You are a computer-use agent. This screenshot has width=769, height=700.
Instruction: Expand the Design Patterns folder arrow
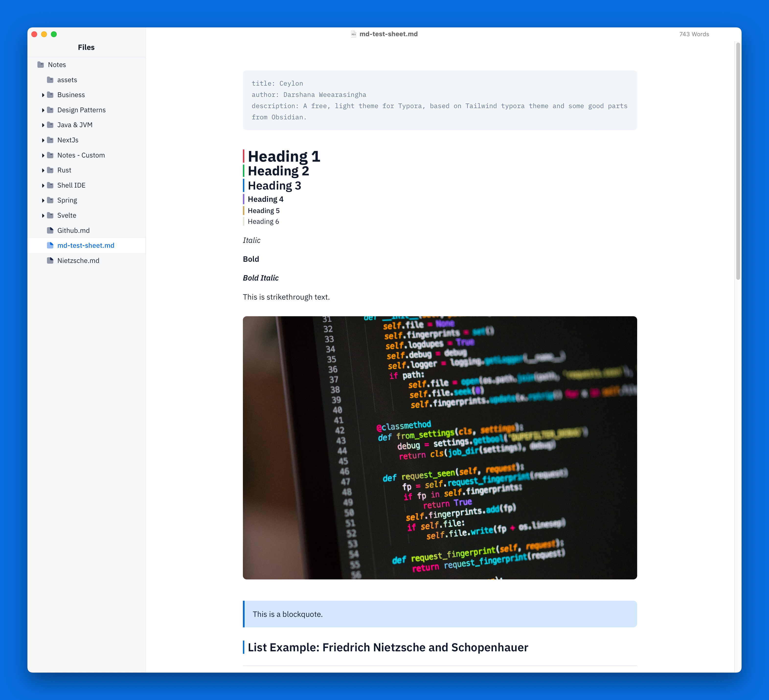43,110
